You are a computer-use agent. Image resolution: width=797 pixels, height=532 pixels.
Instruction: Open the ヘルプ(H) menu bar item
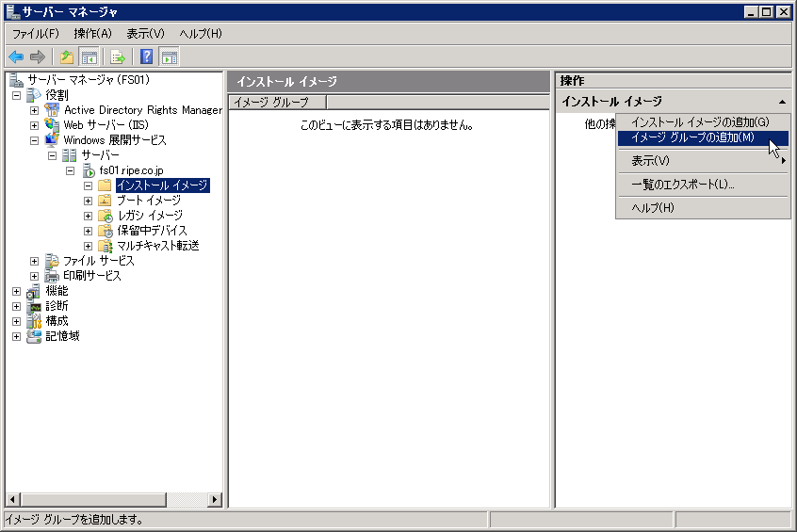point(201,34)
